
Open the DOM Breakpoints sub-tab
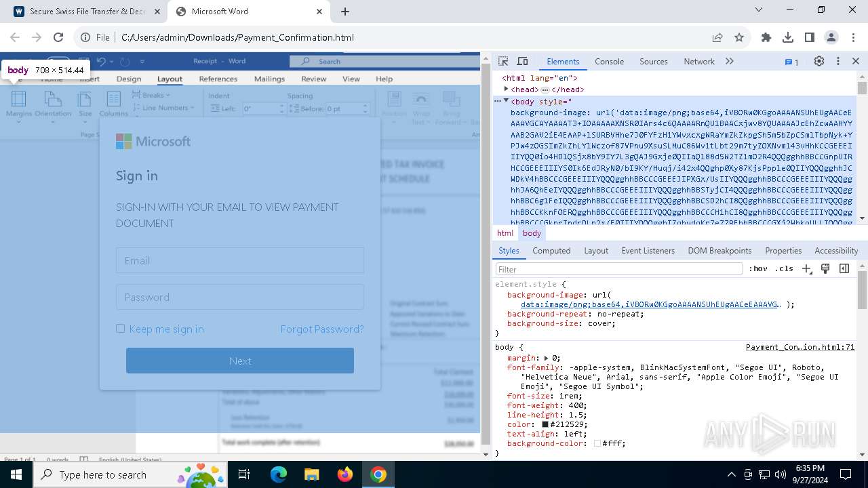719,250
